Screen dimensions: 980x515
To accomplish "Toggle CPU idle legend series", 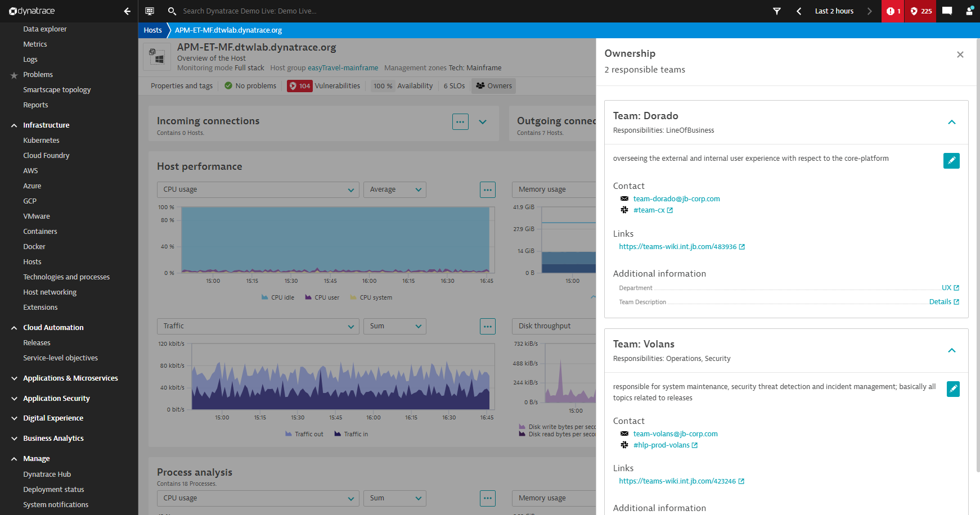I will [278, 297].
